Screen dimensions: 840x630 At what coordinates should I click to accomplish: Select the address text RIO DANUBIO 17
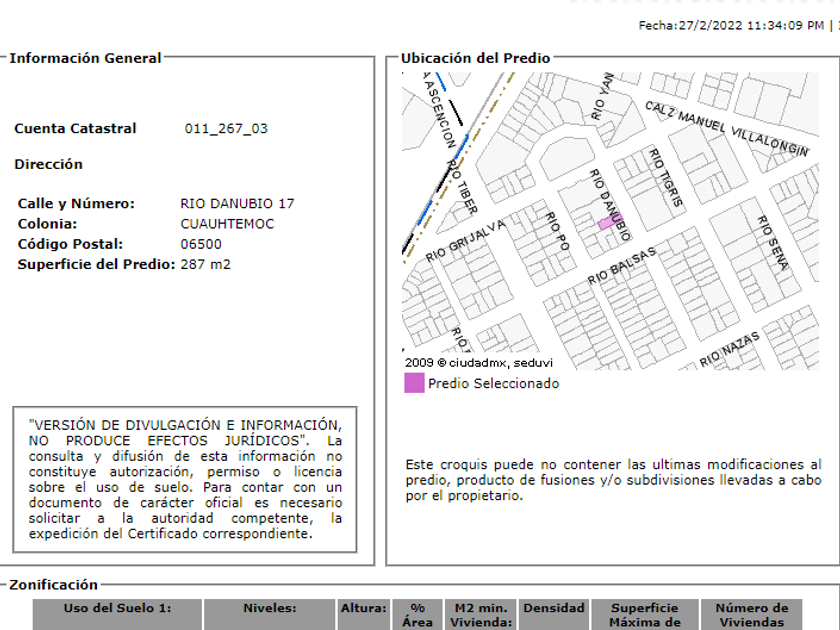click(237, 204)
